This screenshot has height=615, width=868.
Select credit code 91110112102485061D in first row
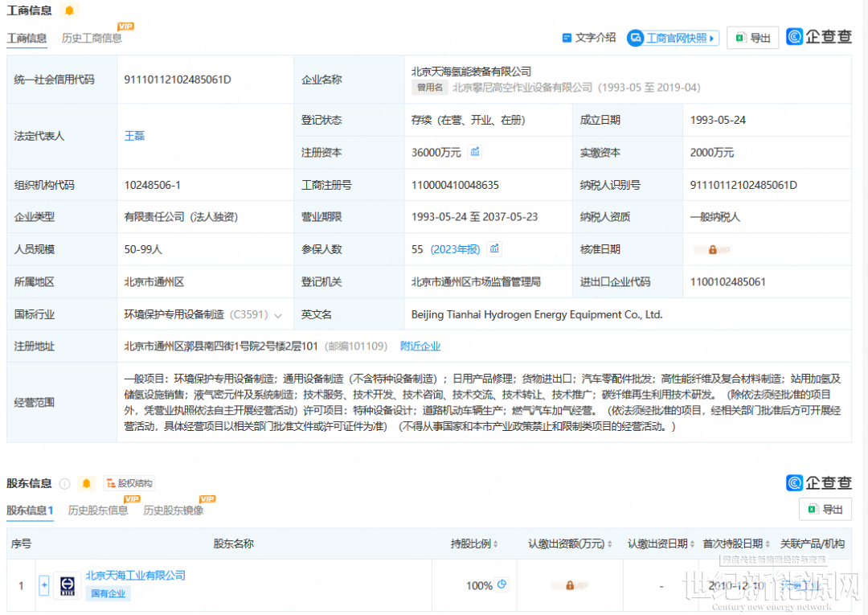pos(177,80)
